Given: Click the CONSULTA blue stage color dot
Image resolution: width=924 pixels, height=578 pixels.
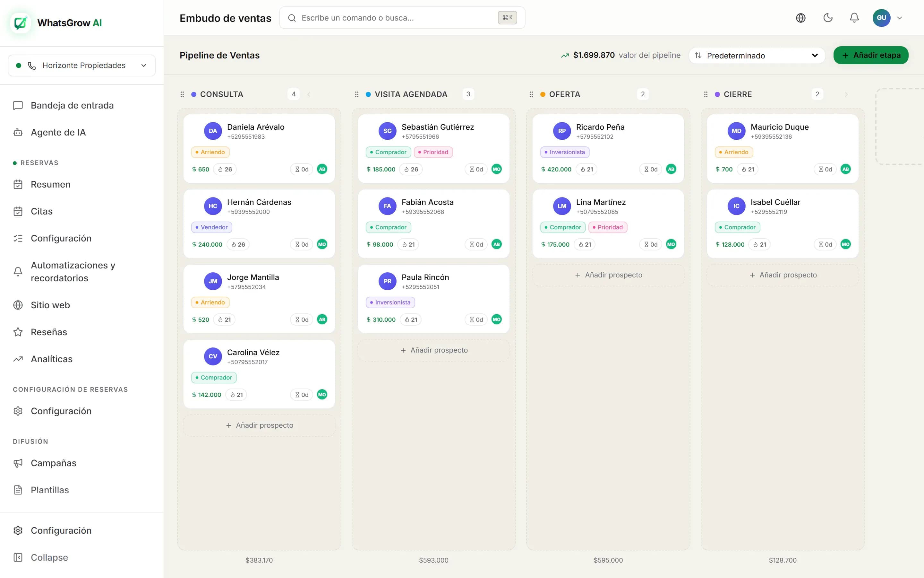Looking at the screenshot, I should click(x=194, y=94).
